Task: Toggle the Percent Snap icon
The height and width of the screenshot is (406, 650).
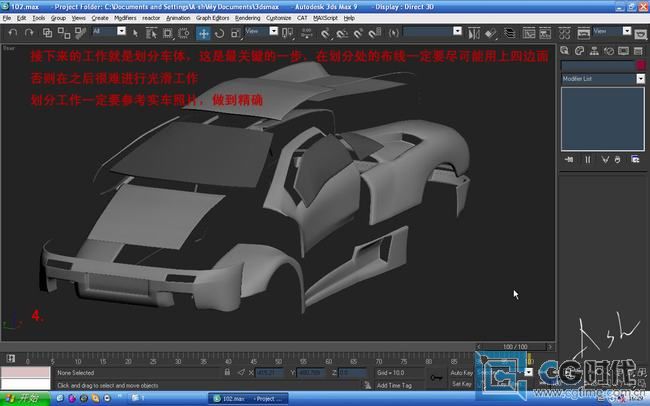Action: click(x=358, y=33)
